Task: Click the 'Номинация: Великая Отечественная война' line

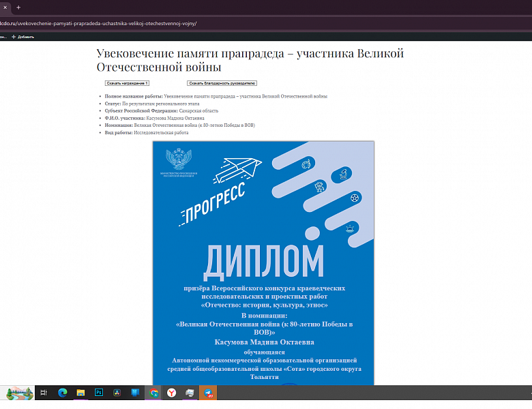Action: point(180,125)
